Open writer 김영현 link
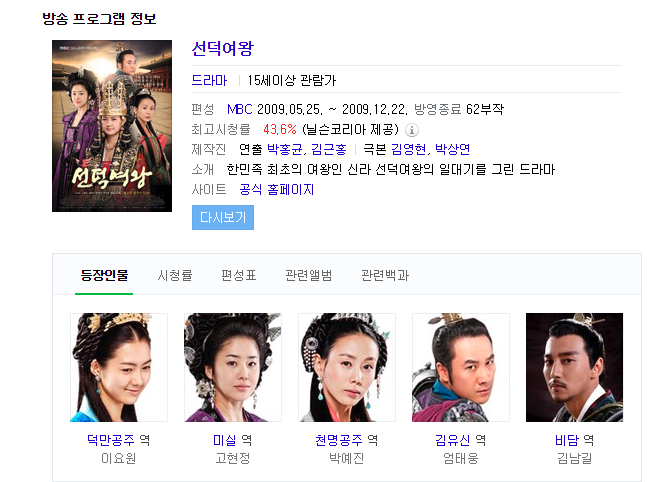Screen dimensions: 668x482 pyautogui.click(x=408, y=149)
